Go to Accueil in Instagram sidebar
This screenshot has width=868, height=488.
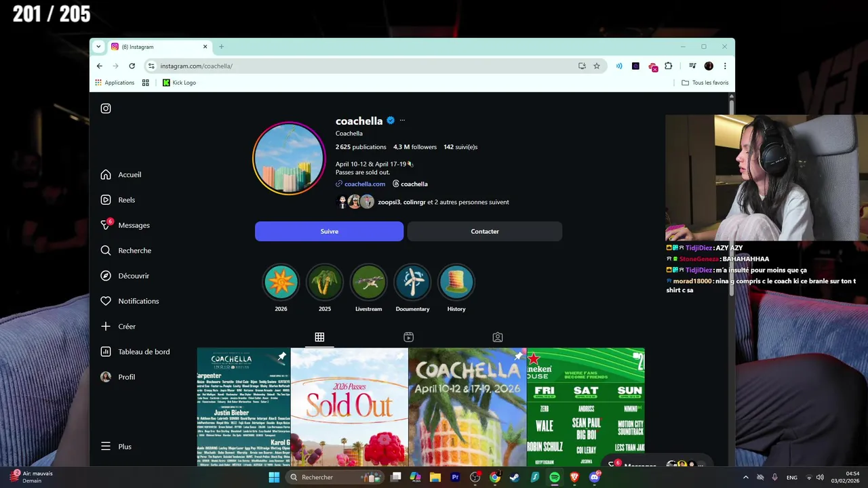click(121, 175)
